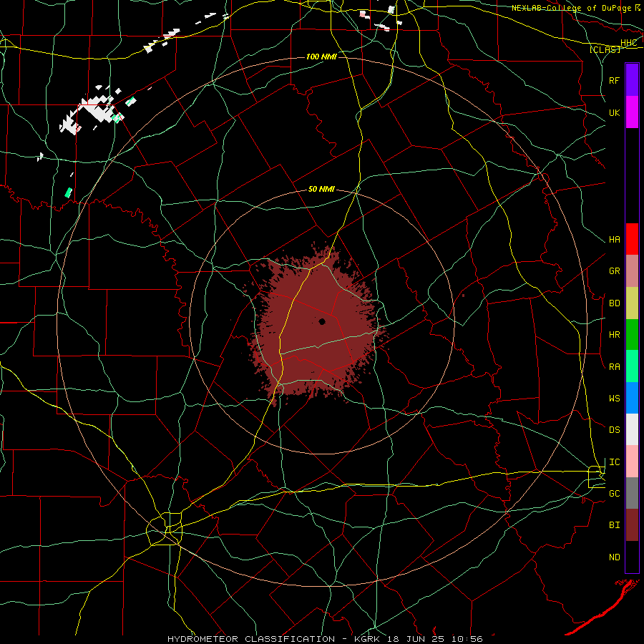Screen dimensions: 644x644
Task: Click the ND legend label
Action: click(615, 557)
